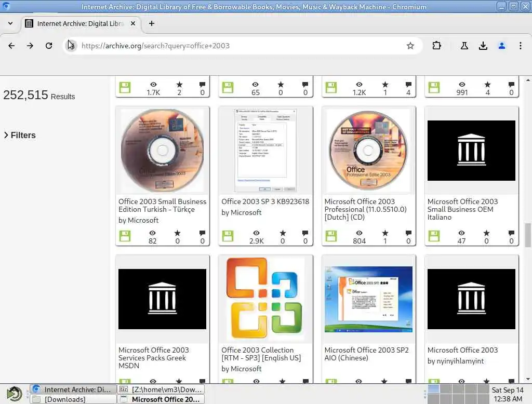The height and width of the screenshot is (404, 532).
Task: Go forward to the next page
Action: (30, 46)
